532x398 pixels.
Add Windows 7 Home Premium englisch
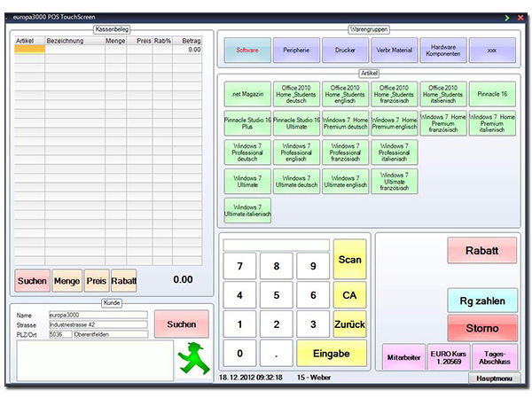pos(395,123)
